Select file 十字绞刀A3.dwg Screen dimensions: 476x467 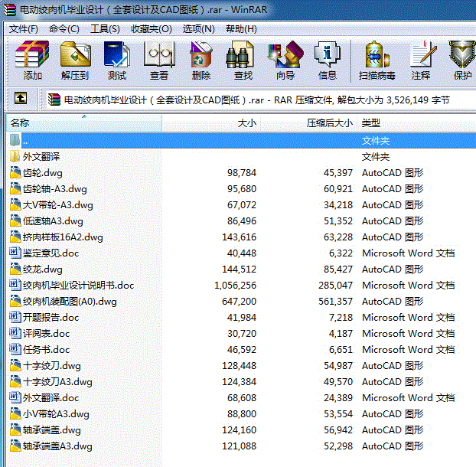[57, 382]
